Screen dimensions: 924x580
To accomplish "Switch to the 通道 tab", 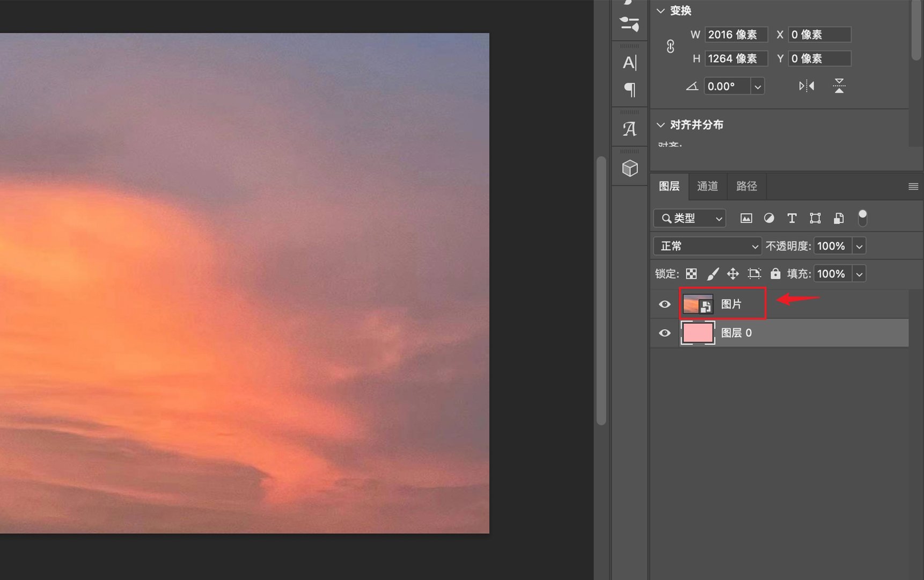I will [707, 186].
